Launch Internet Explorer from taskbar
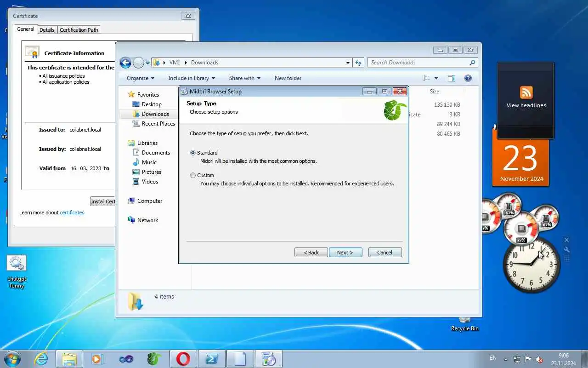The width and height of the screenshot is (588, 368). (41, 359)
